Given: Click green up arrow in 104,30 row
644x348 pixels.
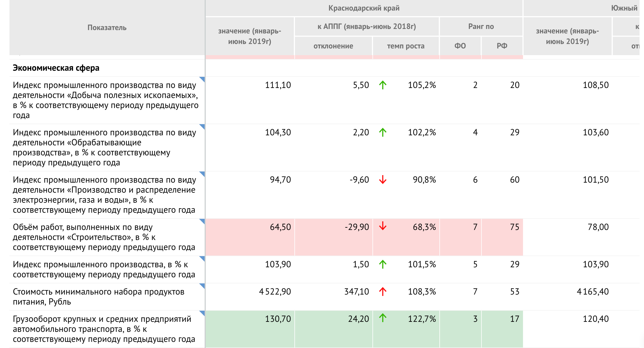Looking at the screenshot, I should [x=383, y=132].
